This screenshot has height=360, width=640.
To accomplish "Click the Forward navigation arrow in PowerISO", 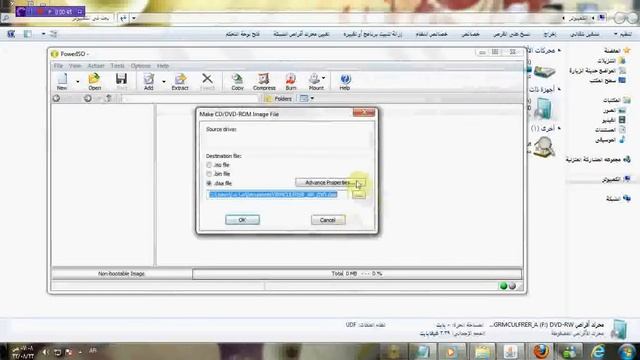I will (87, 98).
